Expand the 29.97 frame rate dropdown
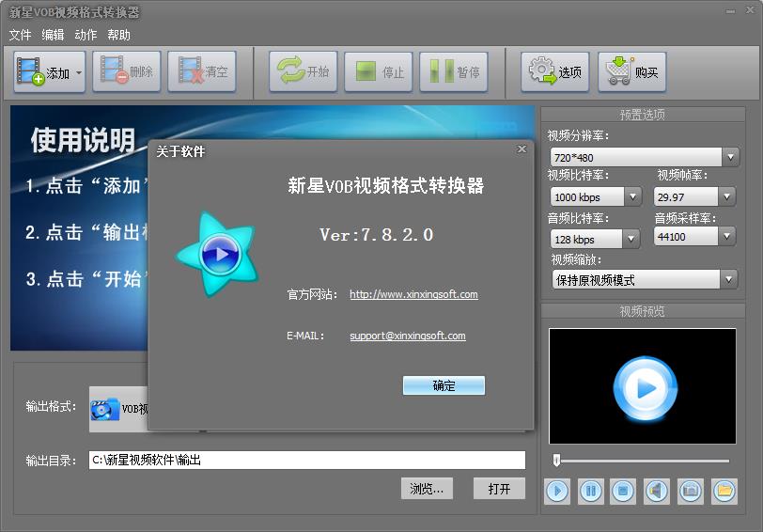 [x=726, y=197]
